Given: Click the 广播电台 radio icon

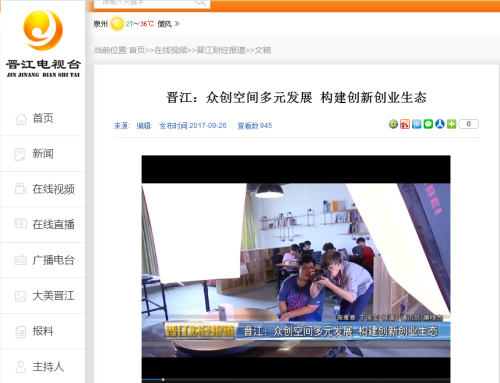Looking at the screenshot, I should pos(20,260).
